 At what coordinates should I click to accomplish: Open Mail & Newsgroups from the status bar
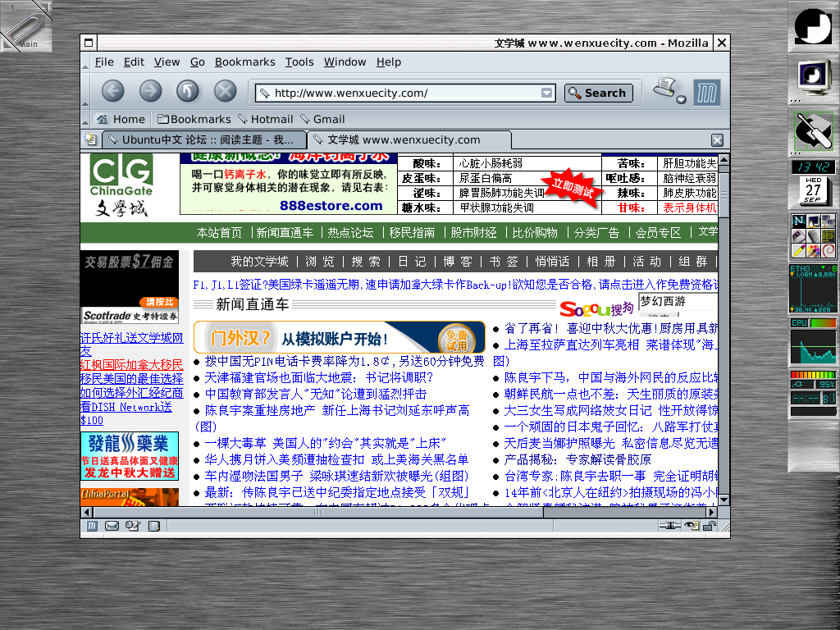(112, 526)
